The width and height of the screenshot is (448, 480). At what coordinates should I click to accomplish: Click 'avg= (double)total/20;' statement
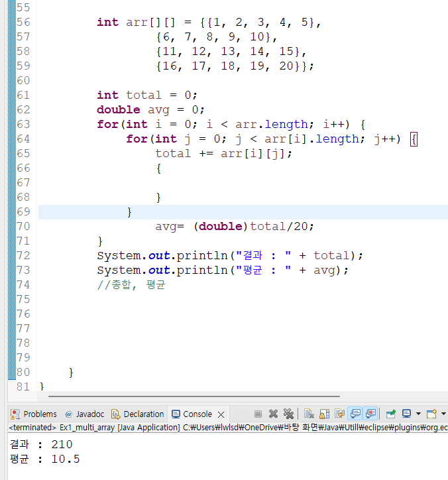[235, 227]
